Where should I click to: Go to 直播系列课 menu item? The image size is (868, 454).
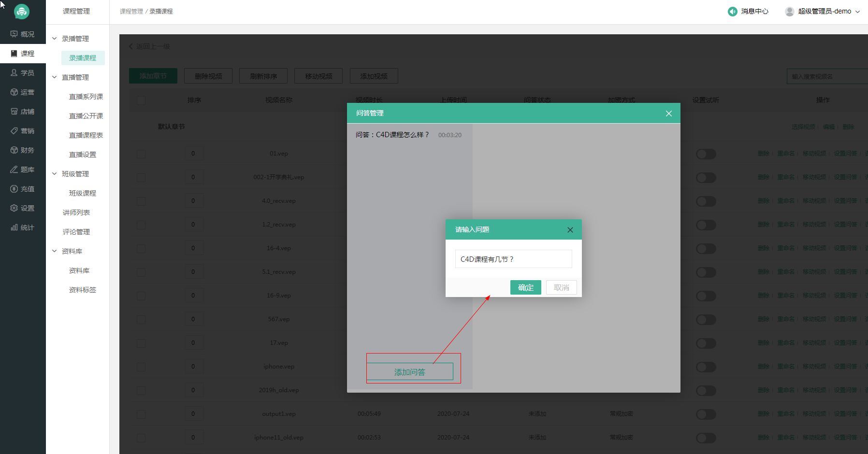point(86,97)
